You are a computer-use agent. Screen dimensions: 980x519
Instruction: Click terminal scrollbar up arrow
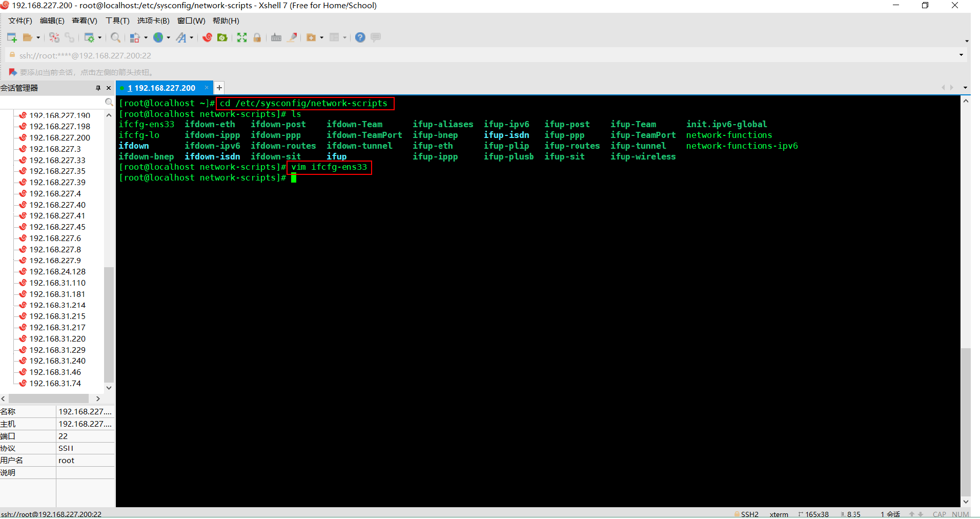[x=966, y=101]
